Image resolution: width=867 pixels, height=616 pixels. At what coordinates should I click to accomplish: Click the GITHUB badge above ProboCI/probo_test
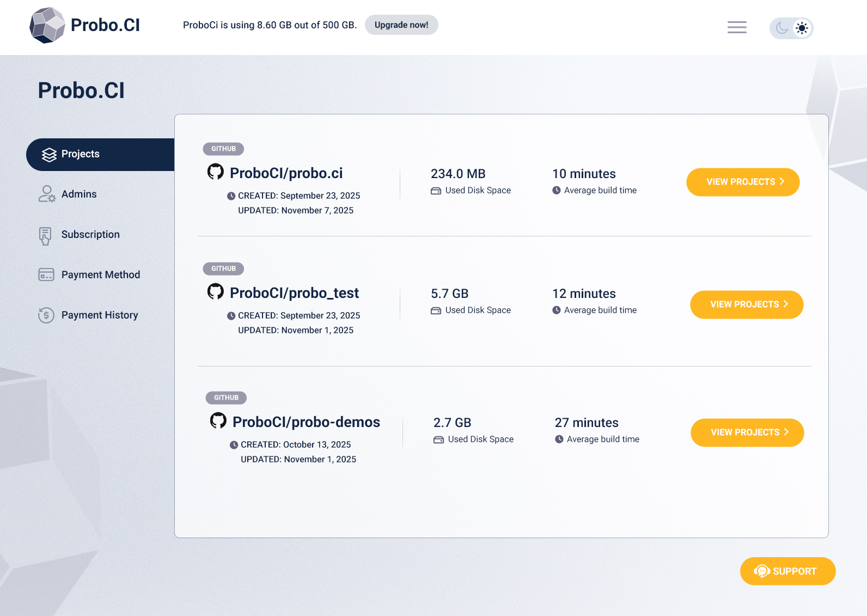point(223,269)
